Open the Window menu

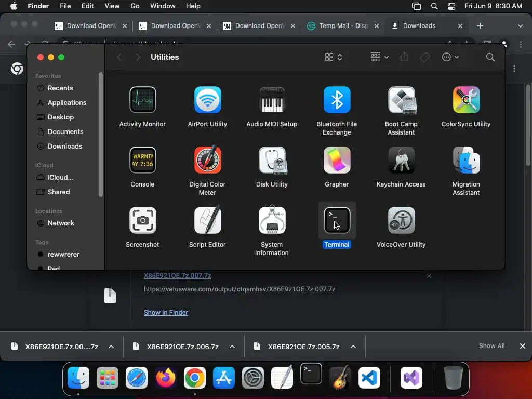pos(163,6)
